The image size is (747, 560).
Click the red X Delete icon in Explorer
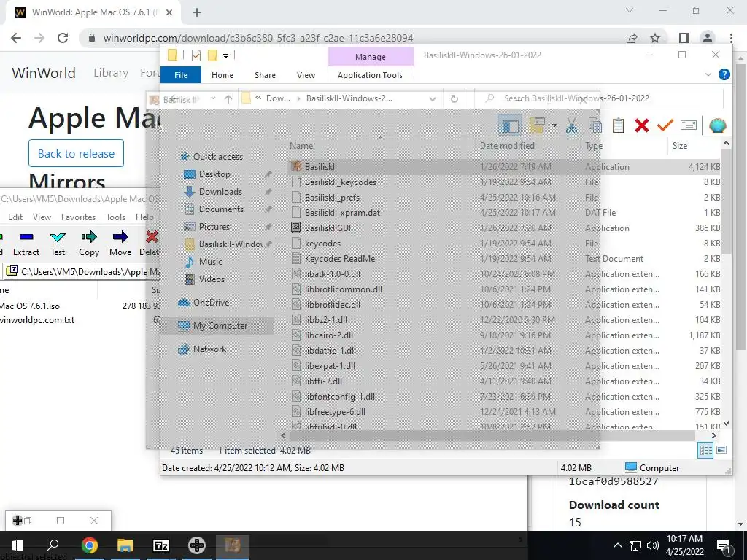642,125
